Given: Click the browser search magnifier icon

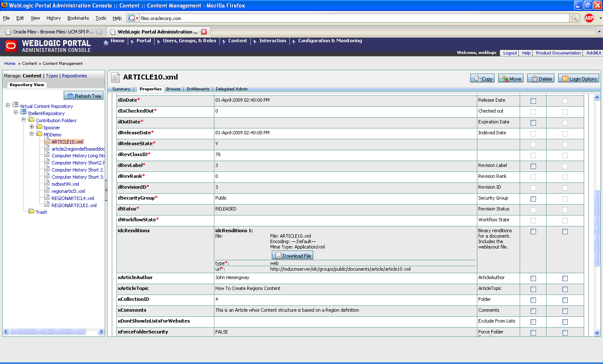Looking at the screenshot, I should coord(574,18).
